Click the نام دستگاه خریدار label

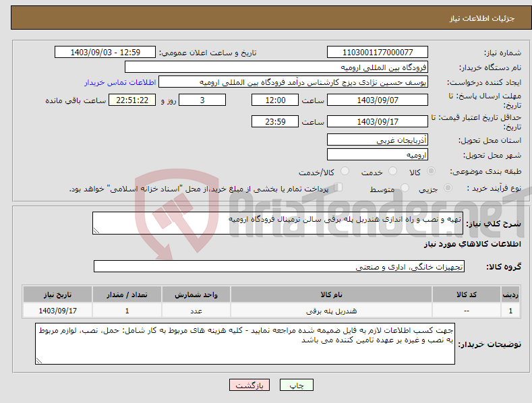[x=490, y=68]
